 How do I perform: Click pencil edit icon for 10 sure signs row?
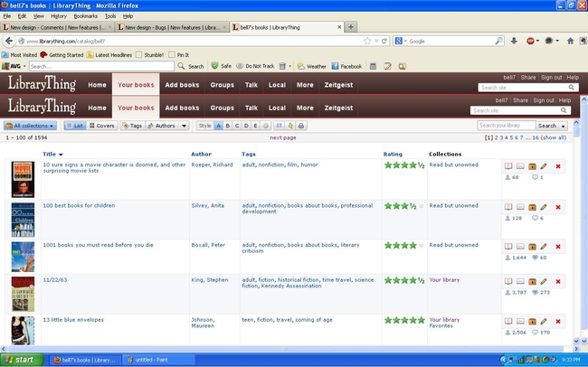pyautogui.click(x=544, y=166)
